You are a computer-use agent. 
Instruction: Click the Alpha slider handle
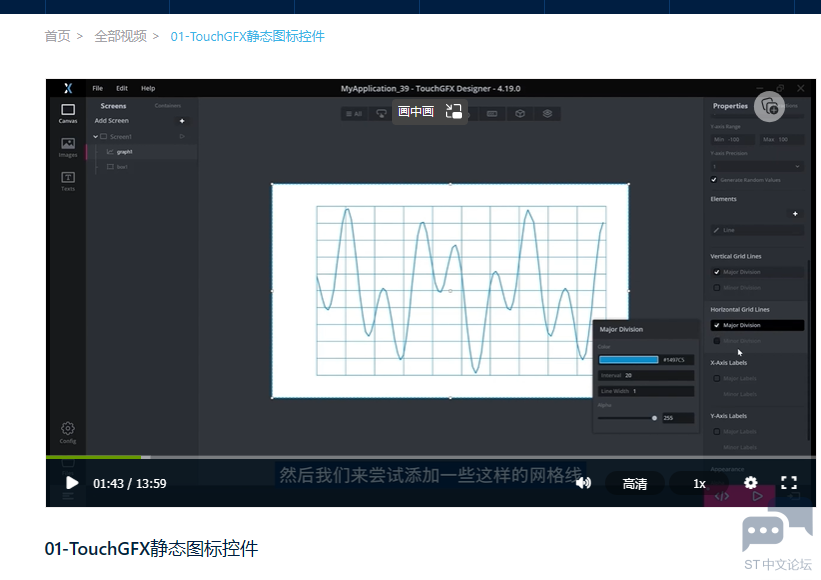pyautogui.click(x=654, y=418)
